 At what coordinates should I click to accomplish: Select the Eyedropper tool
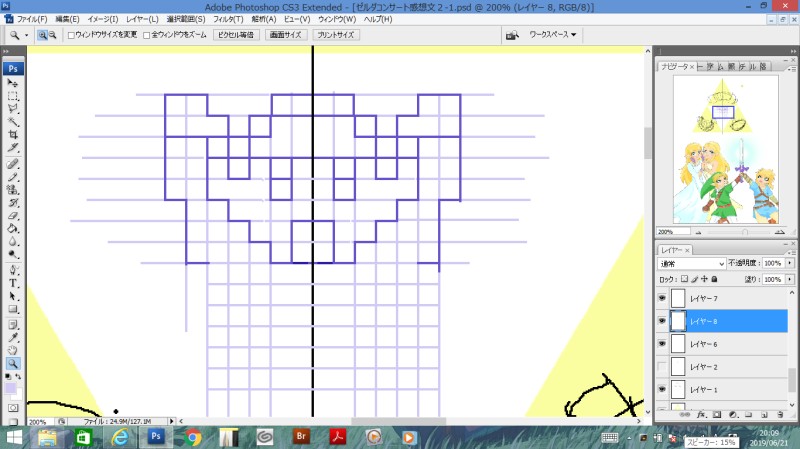[13, 338]
